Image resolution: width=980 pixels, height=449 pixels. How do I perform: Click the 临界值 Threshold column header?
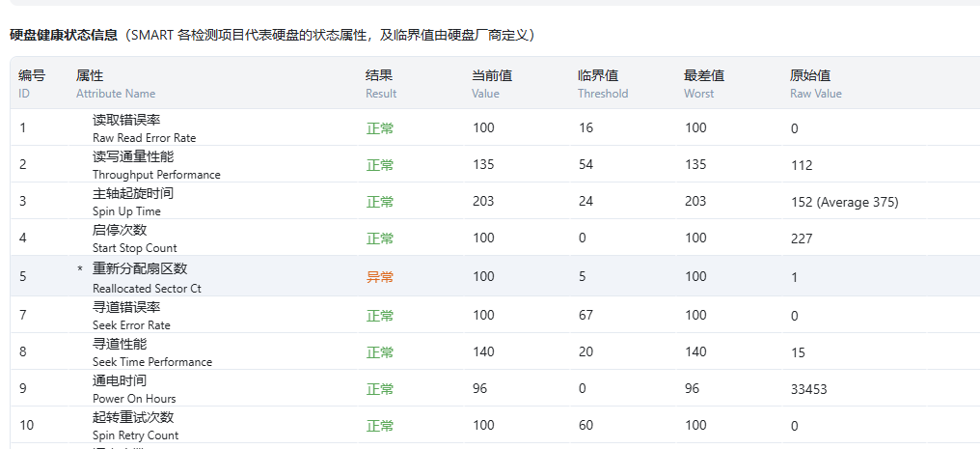[602, 84]
